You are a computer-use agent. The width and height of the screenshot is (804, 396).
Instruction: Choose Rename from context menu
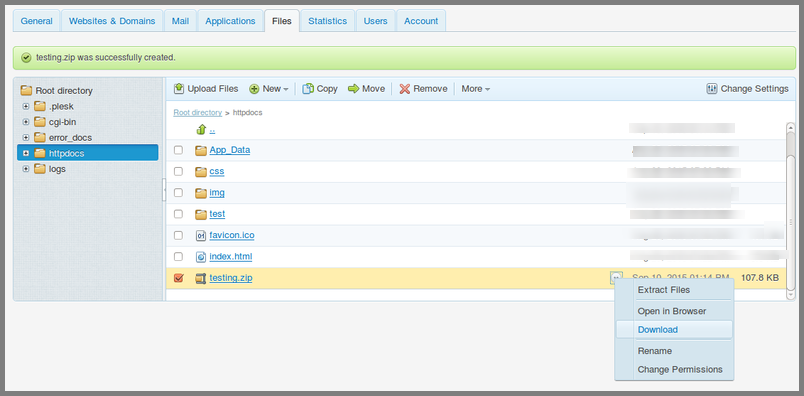pos(674,351)
